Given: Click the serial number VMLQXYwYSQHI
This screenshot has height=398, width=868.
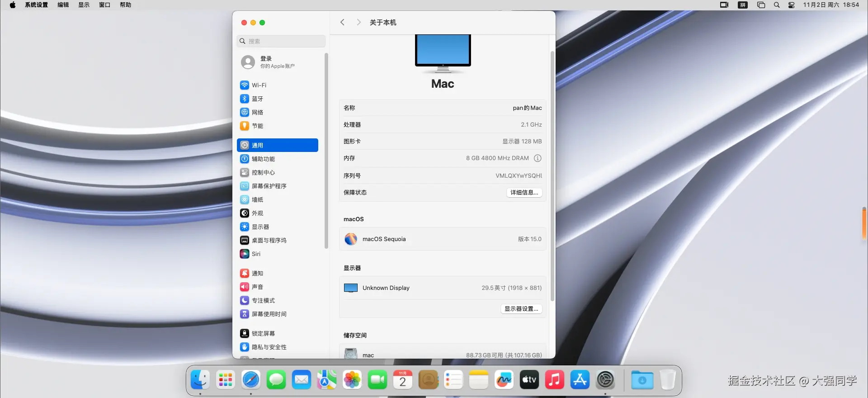Looking at the screenshot, I should click(519, 176).
